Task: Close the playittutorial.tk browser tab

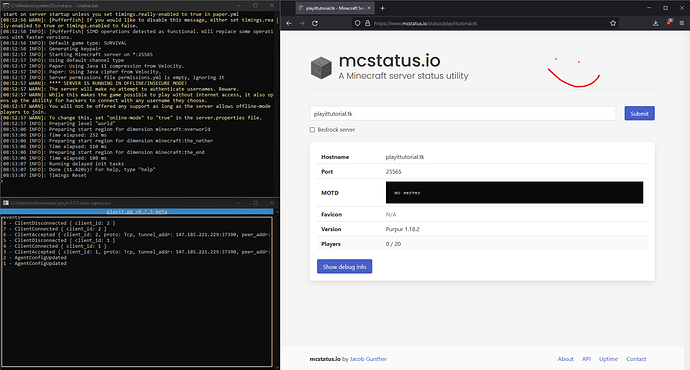Action: coord(369,8)
